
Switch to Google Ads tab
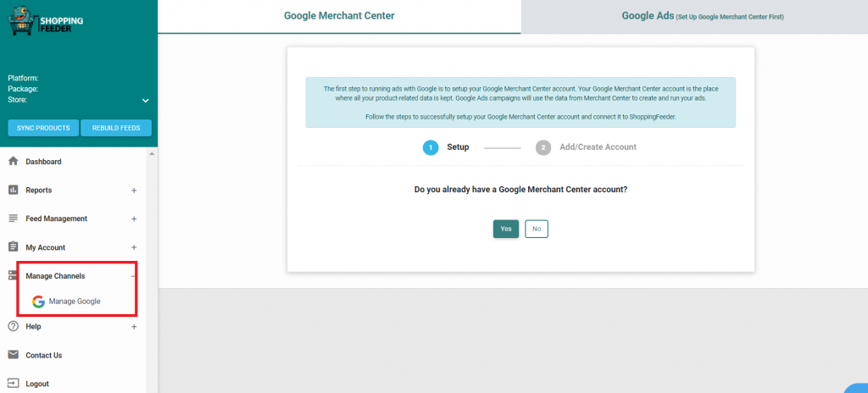[x=695, y=16]
